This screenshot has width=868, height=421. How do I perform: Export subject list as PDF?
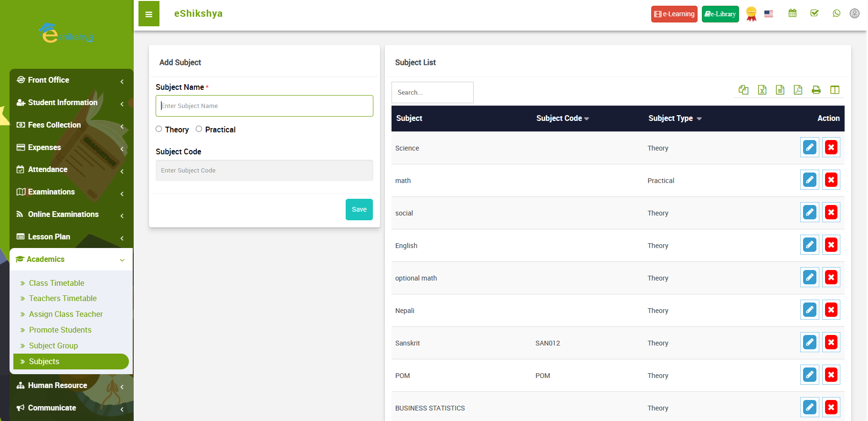[x=798, y=90]
